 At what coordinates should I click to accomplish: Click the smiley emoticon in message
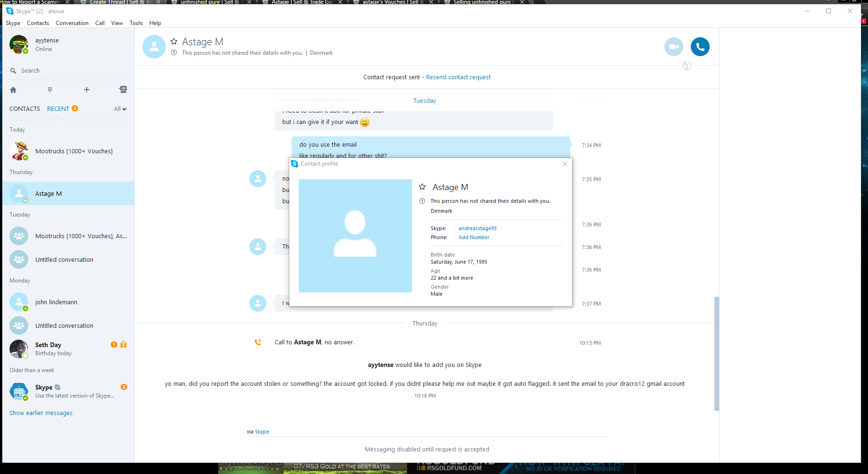point(365,122)
